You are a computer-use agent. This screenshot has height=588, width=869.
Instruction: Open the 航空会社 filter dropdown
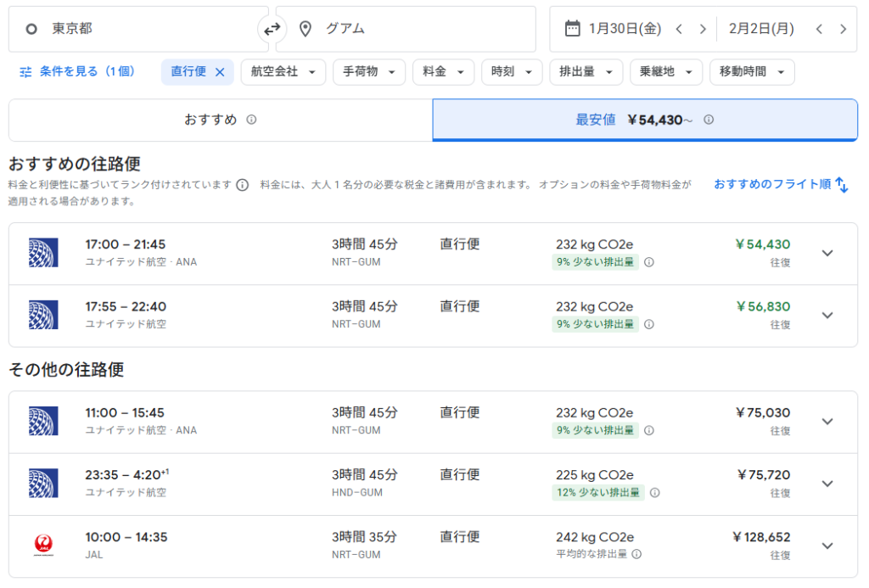click(283, 72)
